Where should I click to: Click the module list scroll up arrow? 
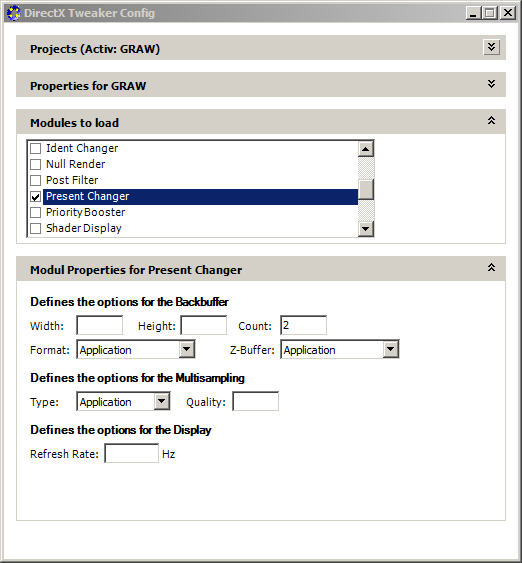click(x=365, y=149)
